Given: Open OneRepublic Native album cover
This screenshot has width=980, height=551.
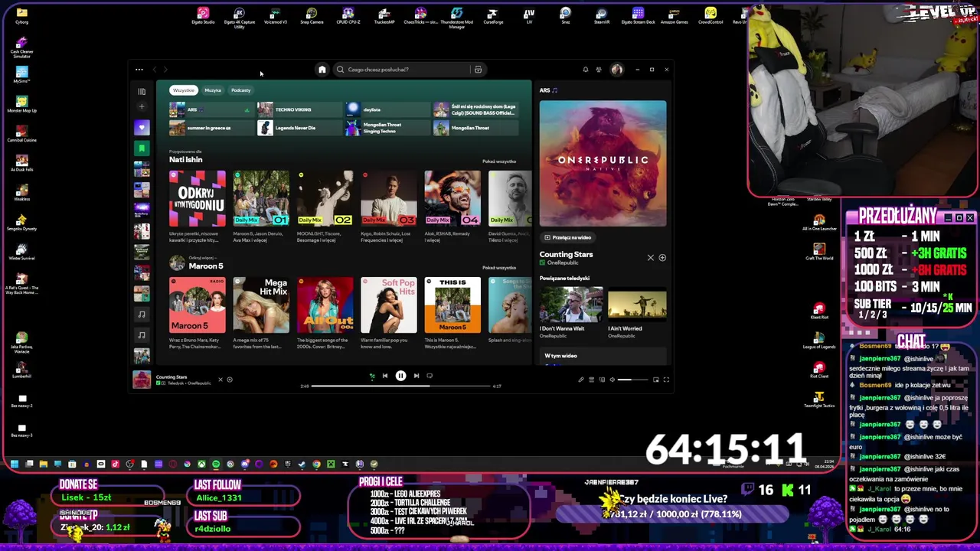Looking at the screenshot, I should click(x=603, y=164).
